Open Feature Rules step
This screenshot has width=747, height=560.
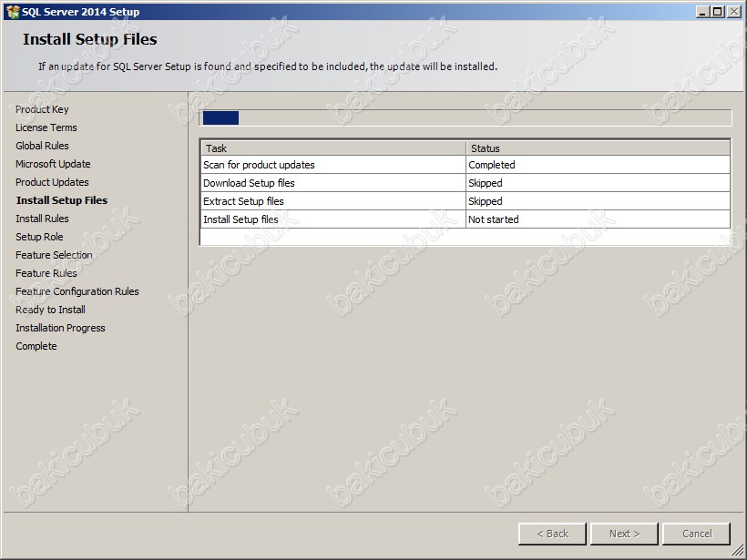(46, 273)
